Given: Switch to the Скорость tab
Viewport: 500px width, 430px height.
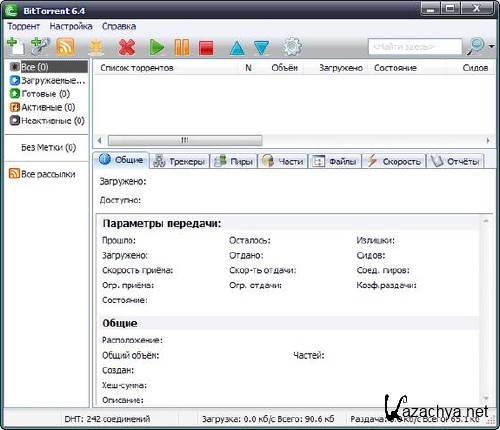Looking at the screenshot, I should click(394, 161).
